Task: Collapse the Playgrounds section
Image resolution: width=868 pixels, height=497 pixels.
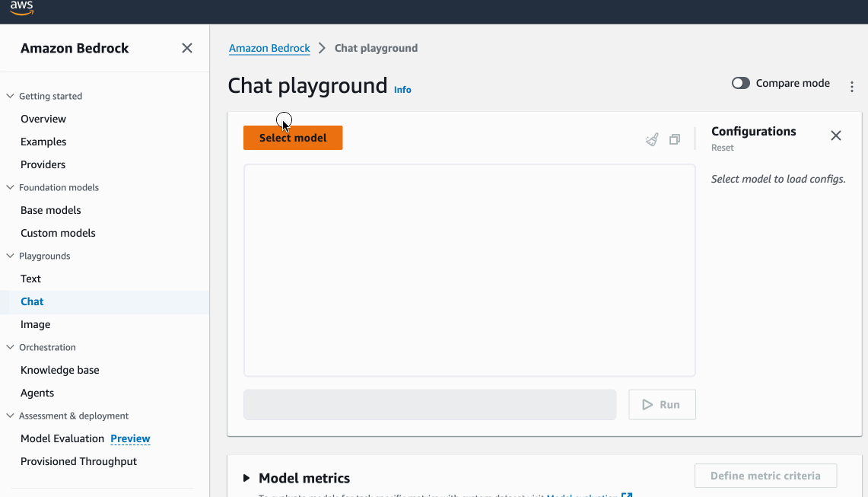Action: tap(11, 256)
